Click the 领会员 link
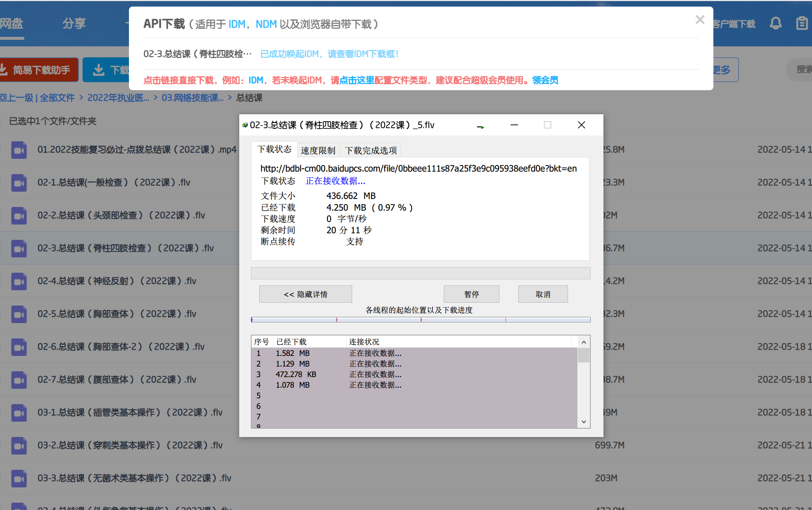Screen dimensions: 812x510 pyautogui.click(x=545, y=80)
